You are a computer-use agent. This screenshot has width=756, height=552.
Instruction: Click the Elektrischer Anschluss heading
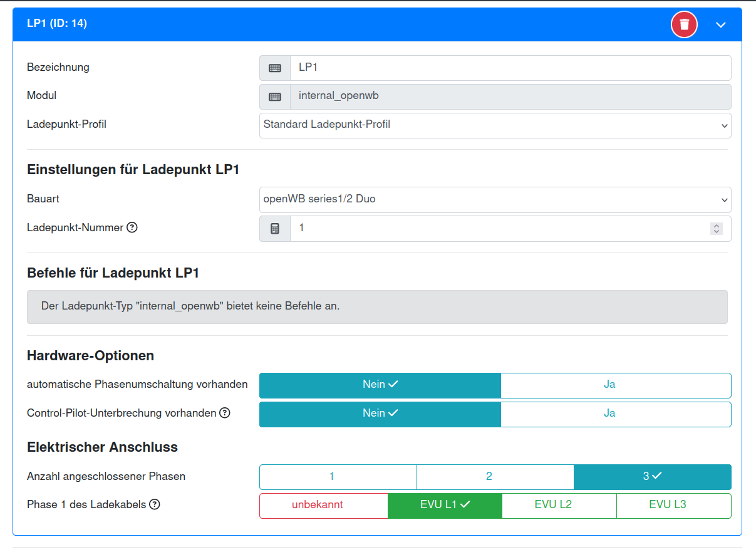tap(102, 447)
